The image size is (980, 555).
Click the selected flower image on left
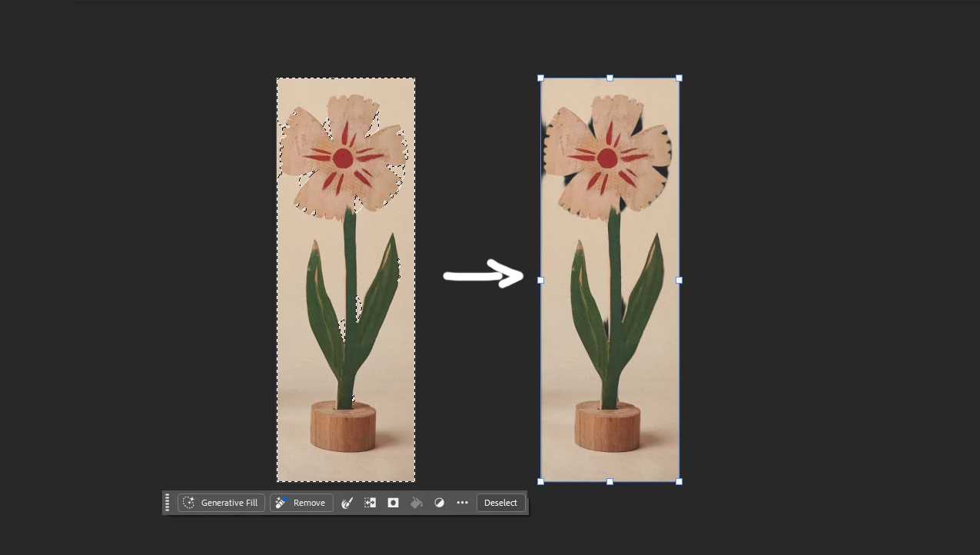point(346,280)
